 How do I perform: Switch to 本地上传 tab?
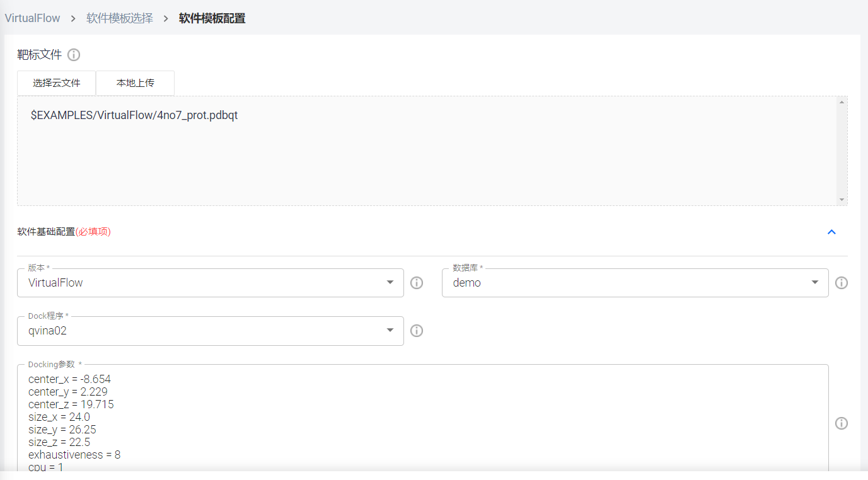(x=136, y=83)
